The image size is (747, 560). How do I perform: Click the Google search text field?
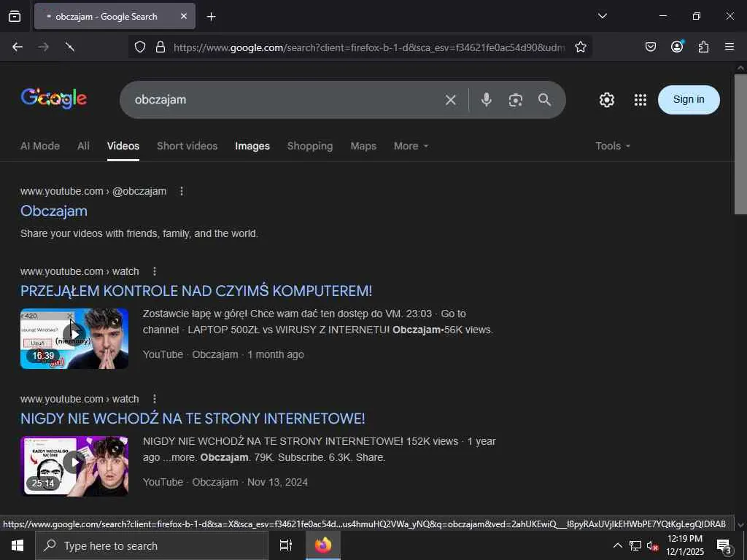286,99
